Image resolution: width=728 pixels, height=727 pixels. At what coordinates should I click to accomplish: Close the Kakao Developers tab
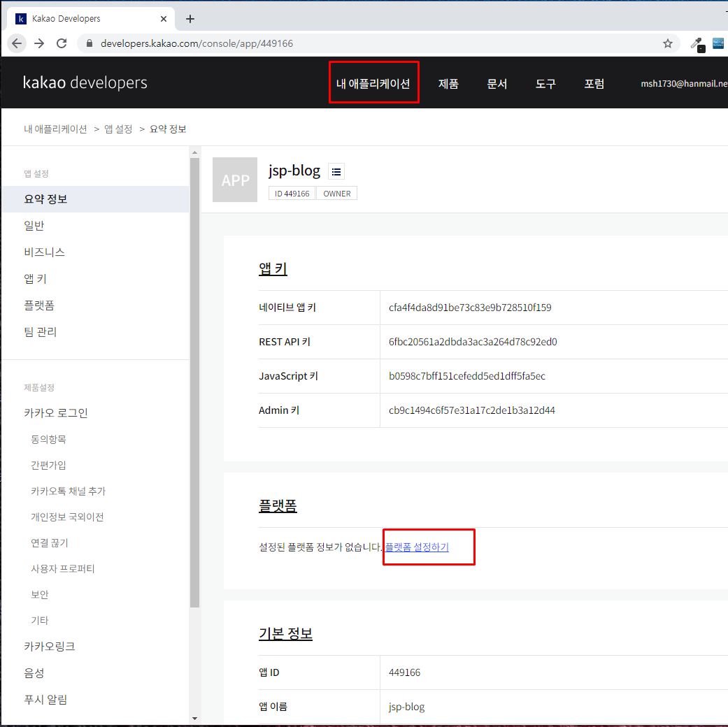(164, 19)
